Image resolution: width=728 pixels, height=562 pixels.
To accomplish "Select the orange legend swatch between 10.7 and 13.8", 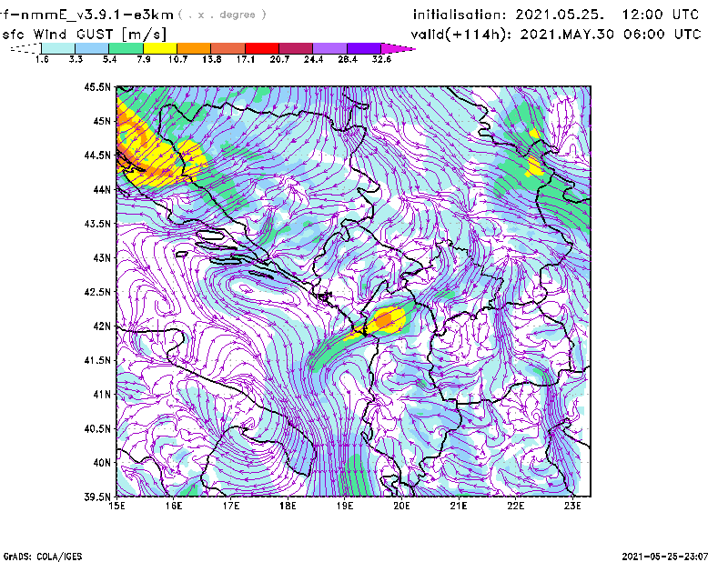I will pos(194,48).
